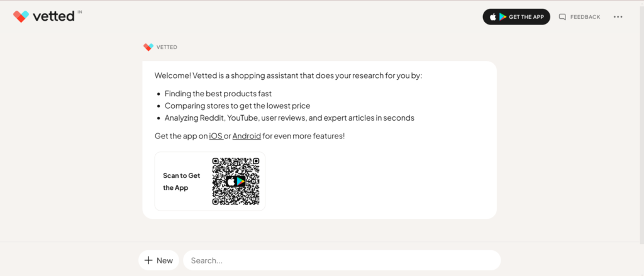Image resolution: width=644 pixels, height=276 pixels.
Task: Open the three-dot more options menu
Action: [618, 17]
